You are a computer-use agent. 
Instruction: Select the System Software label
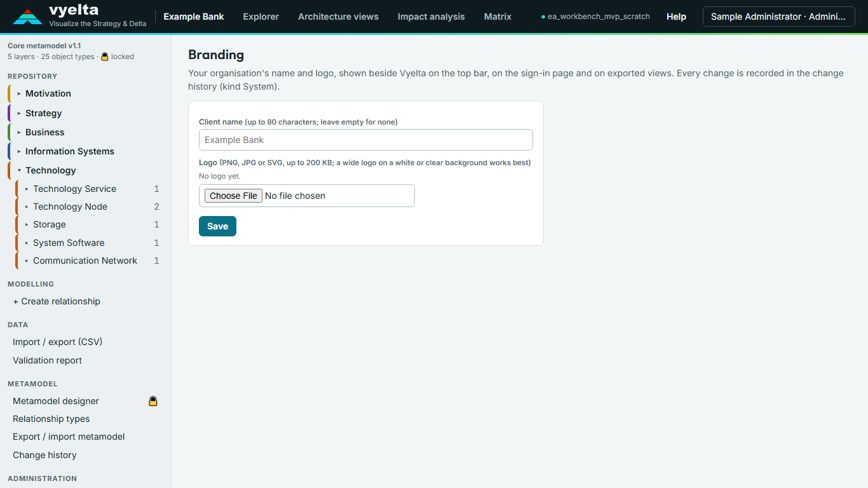pyautogui.click(x=69, y=243)
